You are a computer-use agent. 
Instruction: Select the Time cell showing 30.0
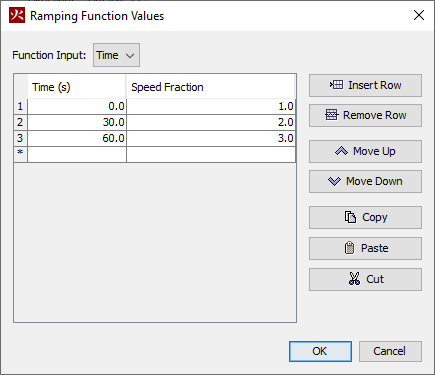[x=77, y=122]
